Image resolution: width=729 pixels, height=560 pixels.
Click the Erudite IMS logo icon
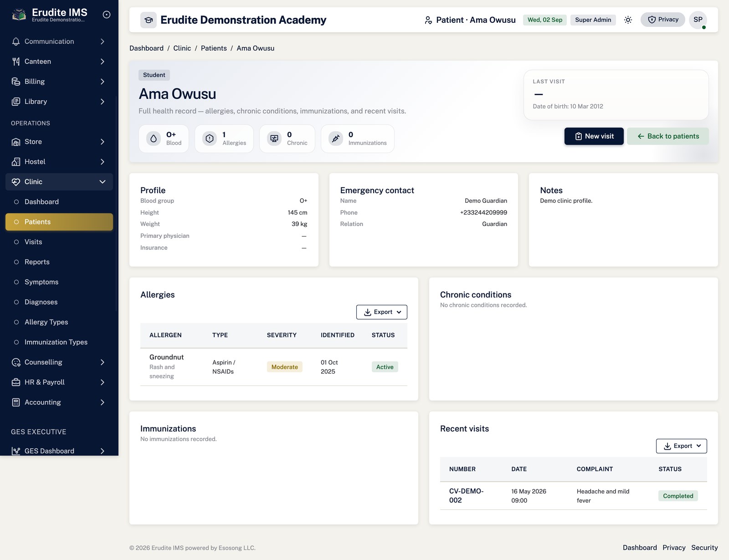click(x=19, y=15)
